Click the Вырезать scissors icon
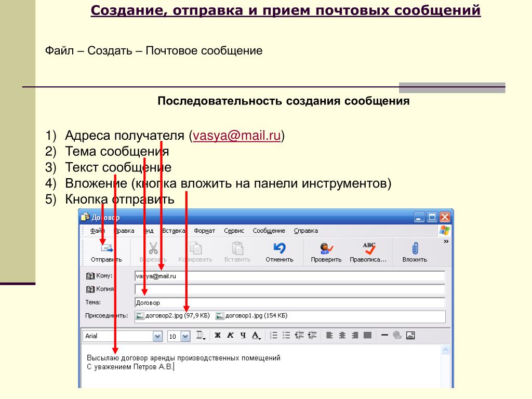Image resolution: width=532 pixels, height=399 pixels. (x=153, y=248)
